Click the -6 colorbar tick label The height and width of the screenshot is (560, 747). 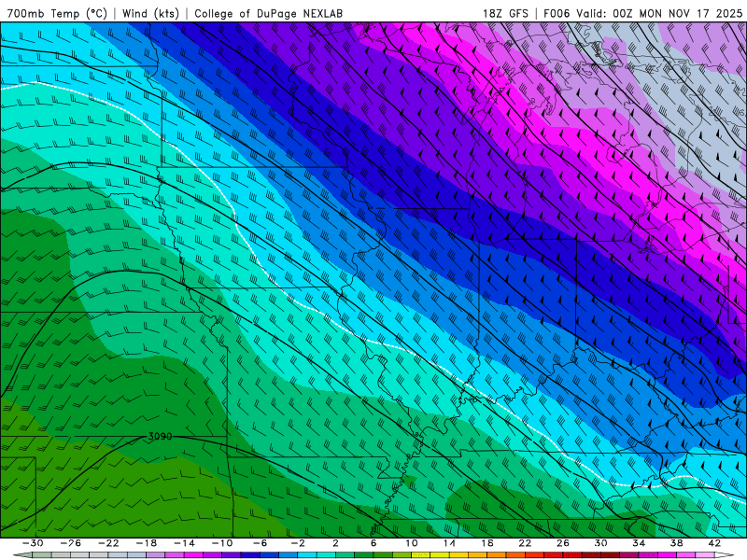pos(261,543)
